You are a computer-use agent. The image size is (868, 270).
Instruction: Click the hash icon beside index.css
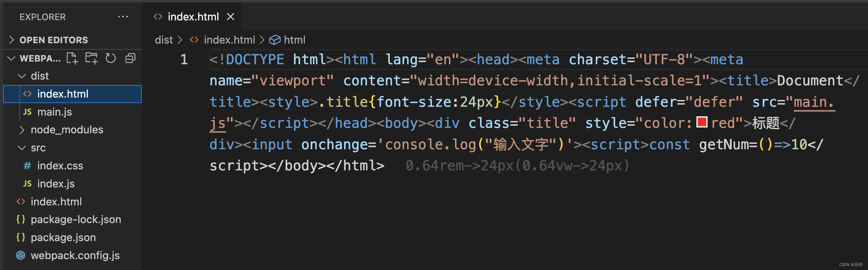point(27,166)
